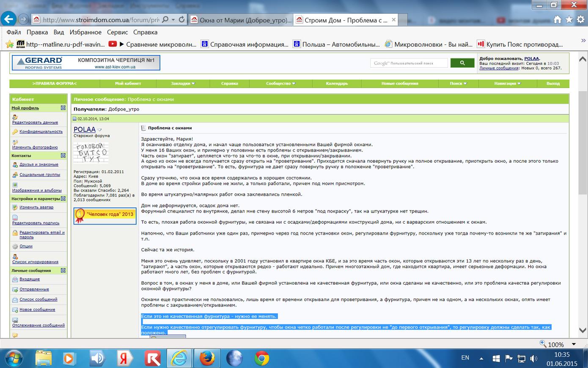Click ПРАВИЛА ФОРУМА in navbar

pos(55,83)
